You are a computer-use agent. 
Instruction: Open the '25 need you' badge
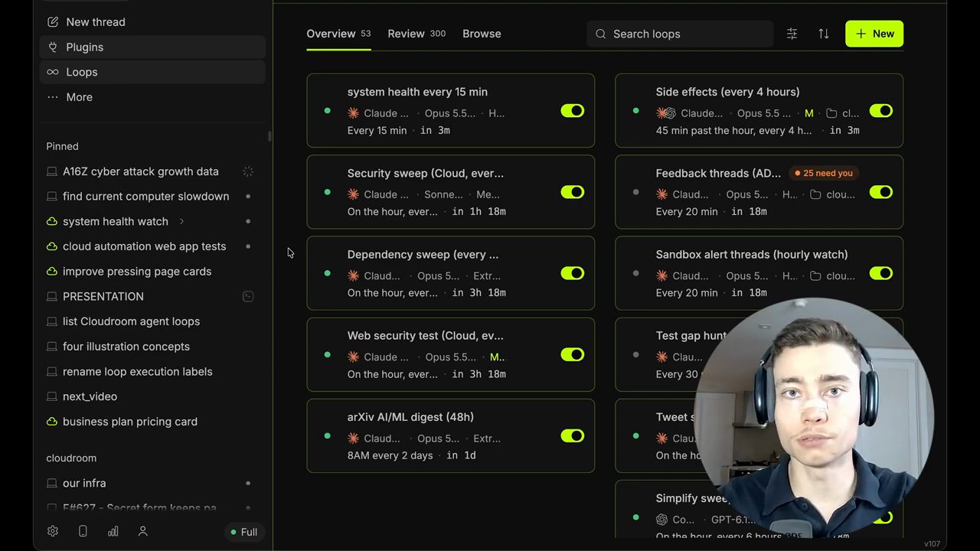822,173
